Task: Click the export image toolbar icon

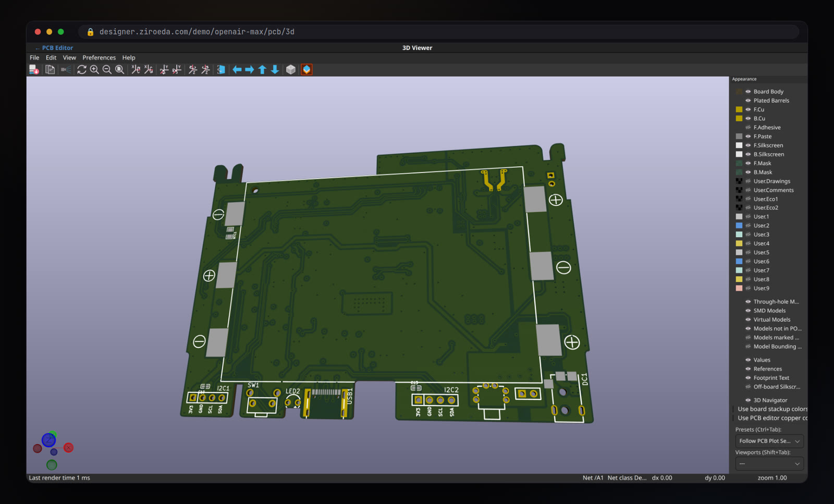Action: point(34,69)
